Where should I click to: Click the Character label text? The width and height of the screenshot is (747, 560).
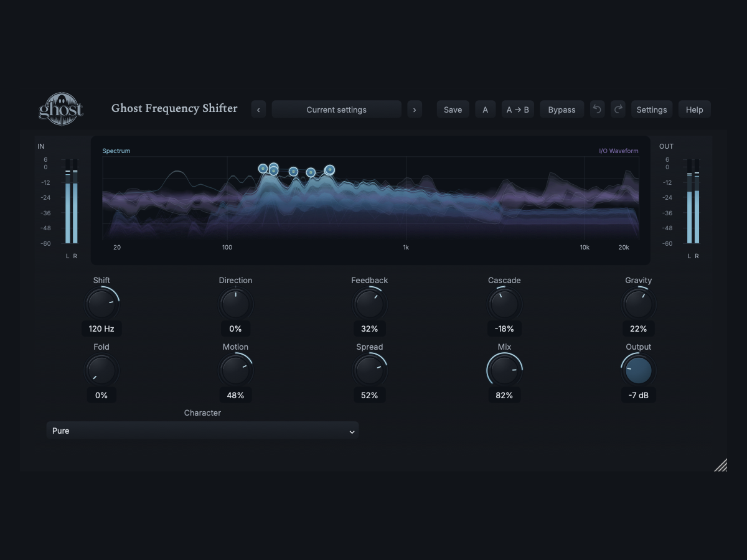[202, 413]
